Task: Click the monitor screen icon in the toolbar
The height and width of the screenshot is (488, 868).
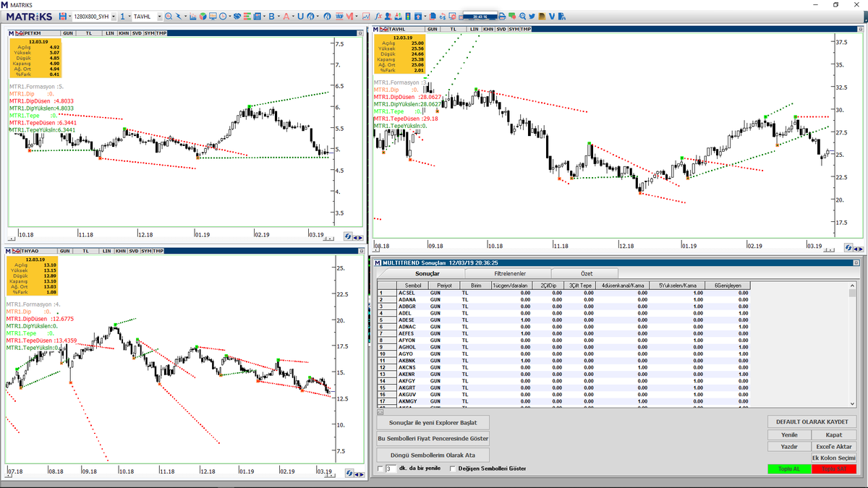Action: [213, 16]
